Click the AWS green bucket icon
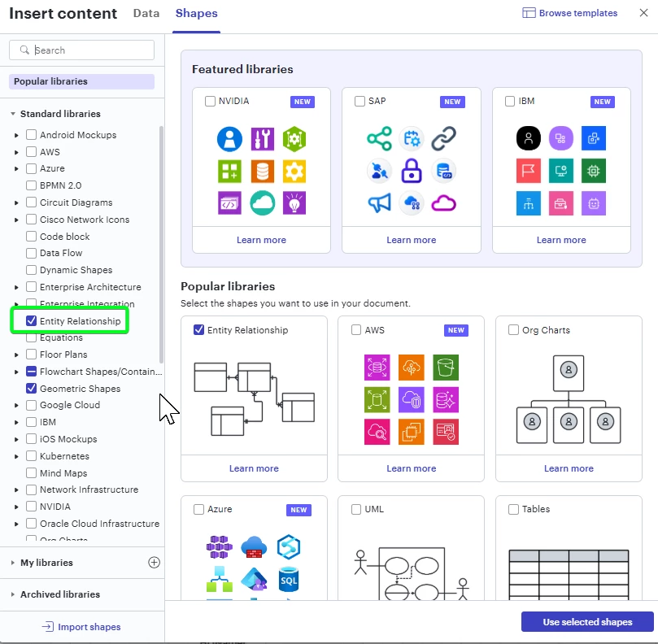The width and height of the screenshot is (658, 644). pyautogui.click(x=445, y=367)
